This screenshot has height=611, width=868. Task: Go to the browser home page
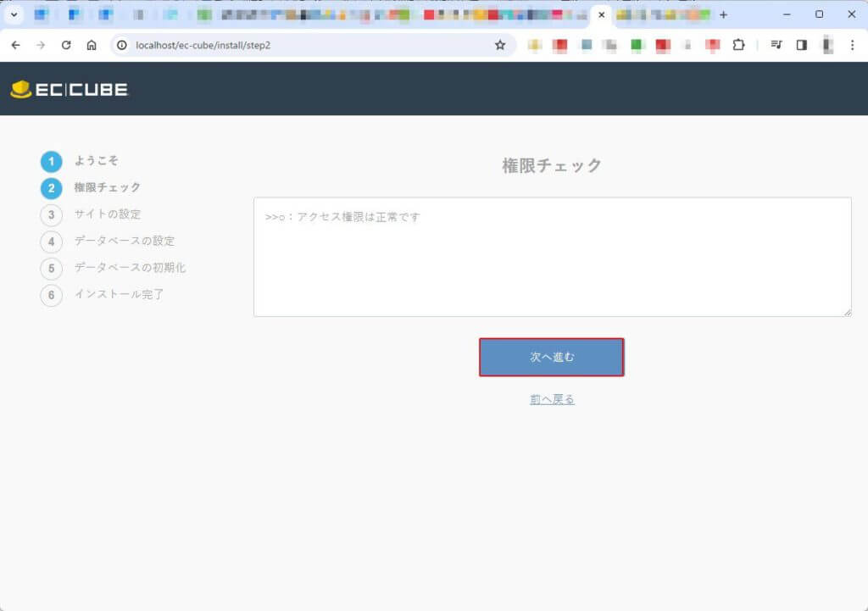pos(92,45)
